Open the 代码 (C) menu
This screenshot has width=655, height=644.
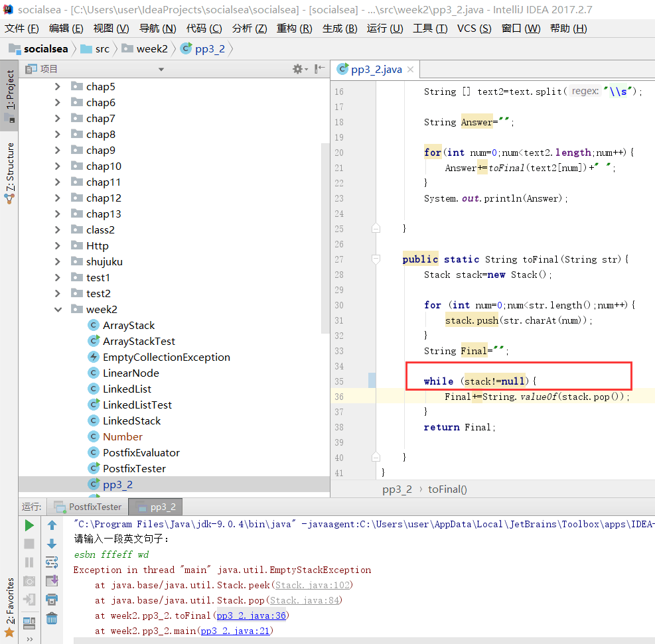(x=204, y=29)
